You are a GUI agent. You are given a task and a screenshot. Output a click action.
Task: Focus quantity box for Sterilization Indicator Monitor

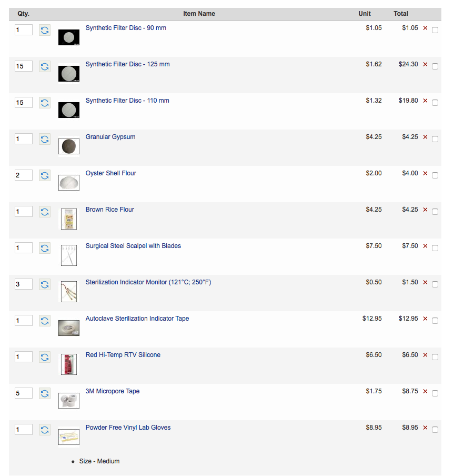[24, 284]
